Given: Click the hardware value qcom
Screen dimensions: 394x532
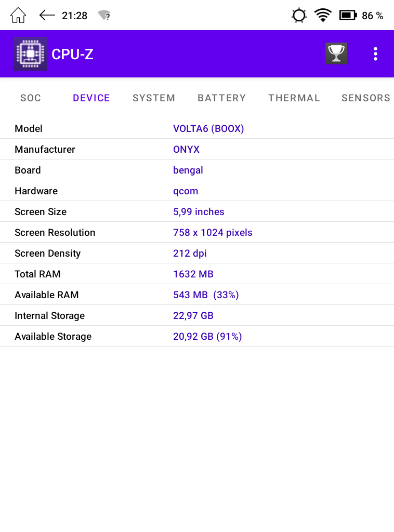Looking at the screenshot, I should coord(186,191).
